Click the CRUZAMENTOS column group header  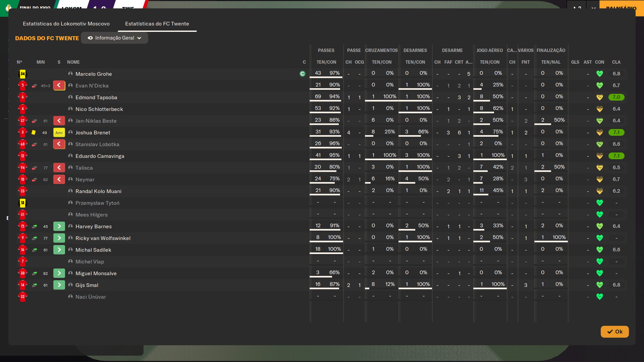[381, 50]
